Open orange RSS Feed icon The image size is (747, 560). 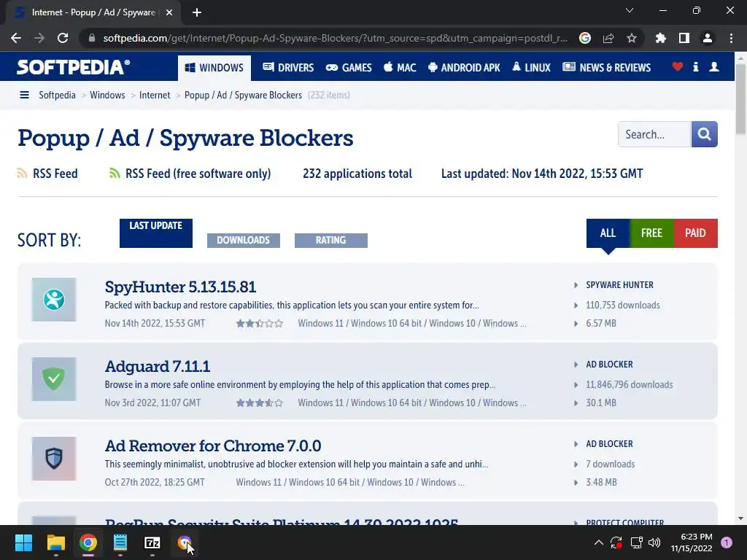[x=22, y=174]
